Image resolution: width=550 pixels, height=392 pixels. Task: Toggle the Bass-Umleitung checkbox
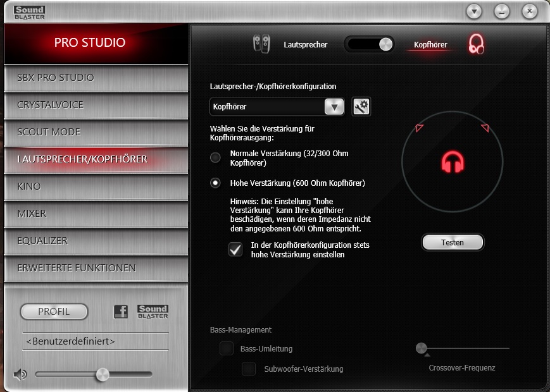point(226,348)
